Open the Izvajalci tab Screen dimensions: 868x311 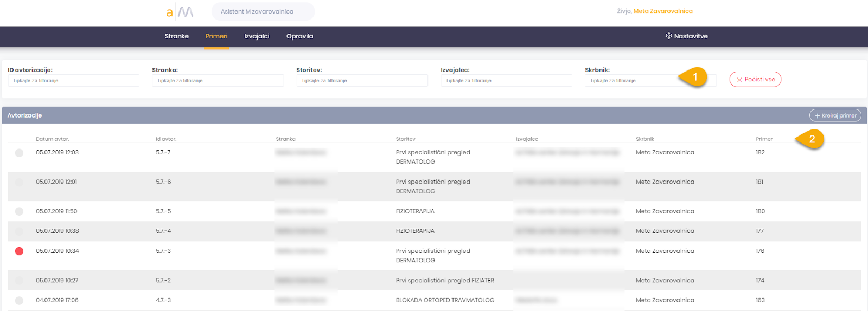(257, 36)
